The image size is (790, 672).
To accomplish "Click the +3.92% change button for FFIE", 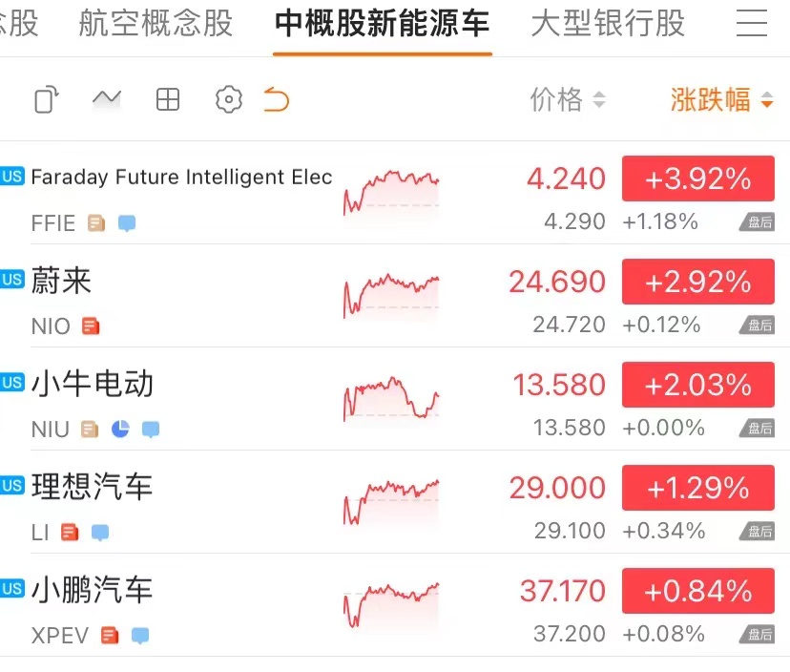I will coord(697,178).
